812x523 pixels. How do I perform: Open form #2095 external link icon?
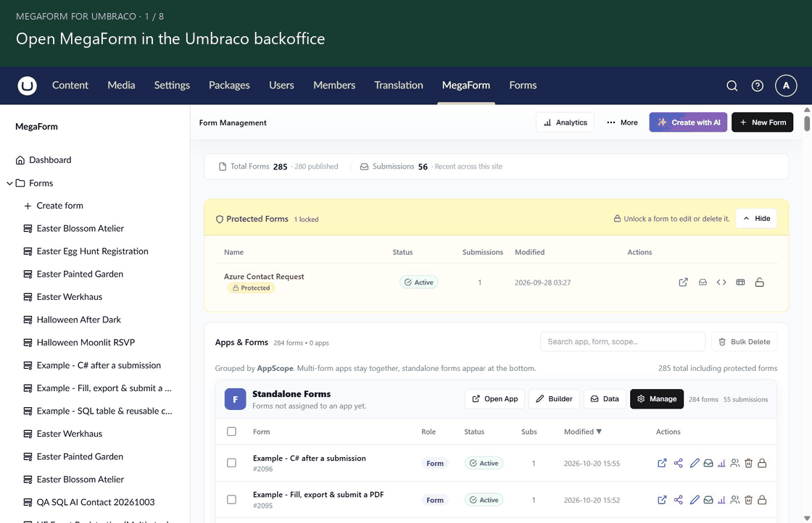662,500
